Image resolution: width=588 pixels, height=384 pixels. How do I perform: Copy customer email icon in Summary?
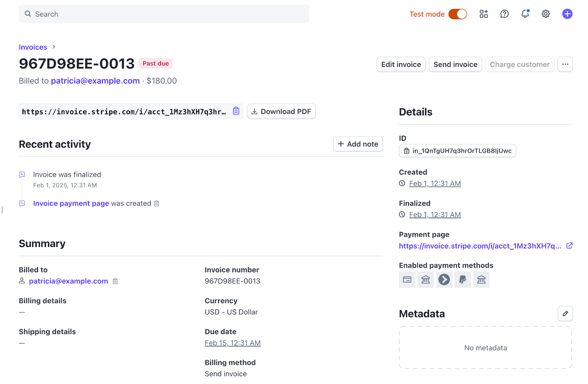[115, 281]
